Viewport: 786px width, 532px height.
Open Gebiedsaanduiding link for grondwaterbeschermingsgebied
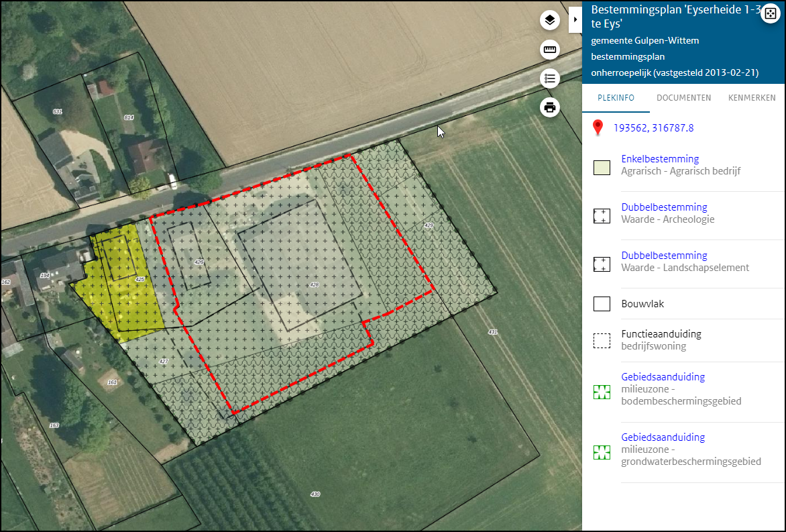[663, 437]
